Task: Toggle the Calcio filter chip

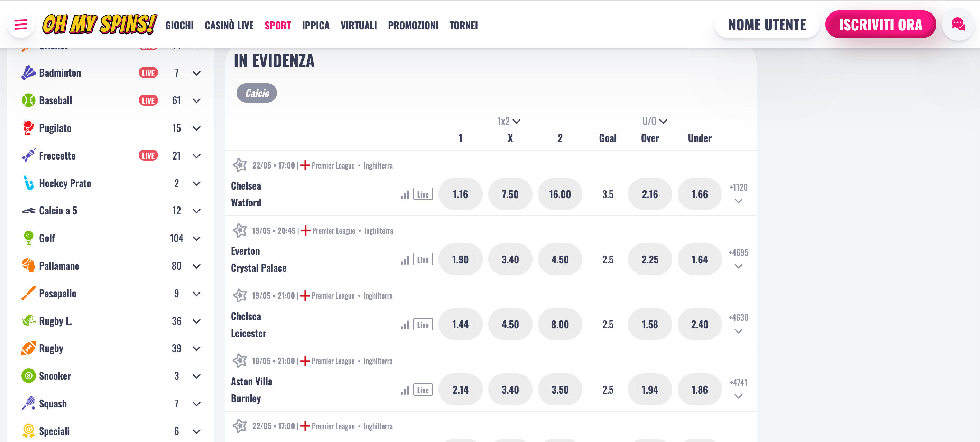Action: [x=257, y=93]
